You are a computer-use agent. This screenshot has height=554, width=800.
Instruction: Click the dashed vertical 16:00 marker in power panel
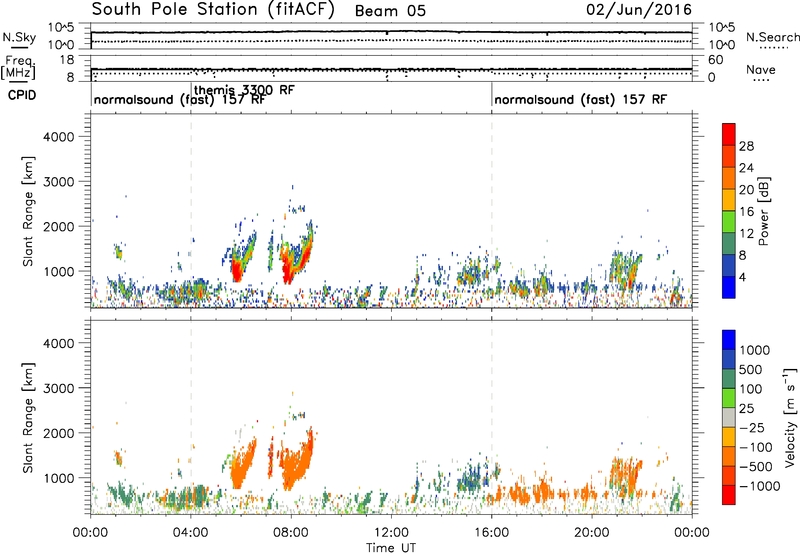coord(492,211)
